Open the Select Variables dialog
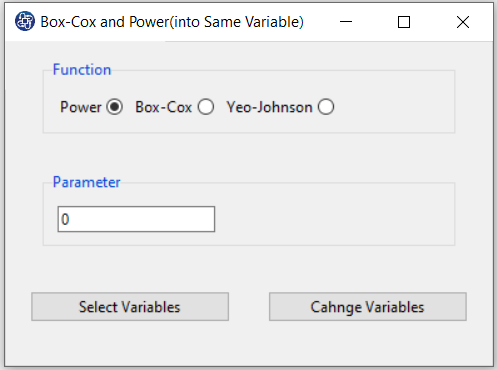Screen dimensions: 497x370 pos(130,307)
